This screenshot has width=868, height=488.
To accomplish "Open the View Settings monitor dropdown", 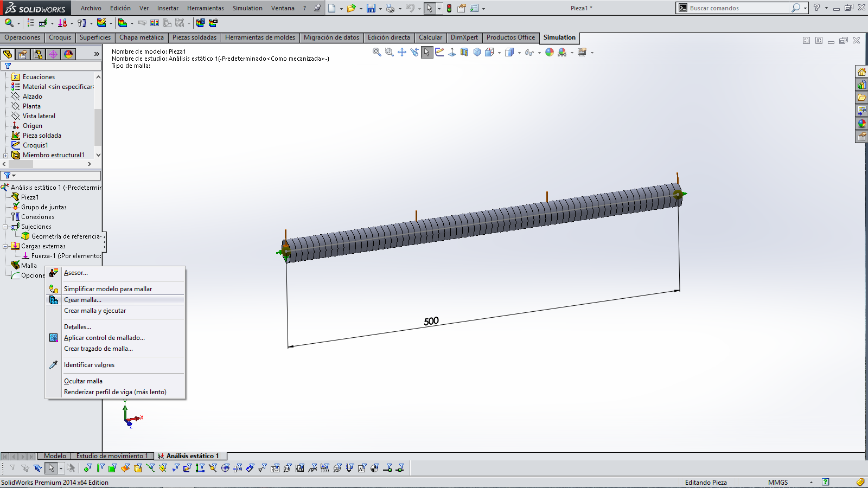I will tap(592, 53).
